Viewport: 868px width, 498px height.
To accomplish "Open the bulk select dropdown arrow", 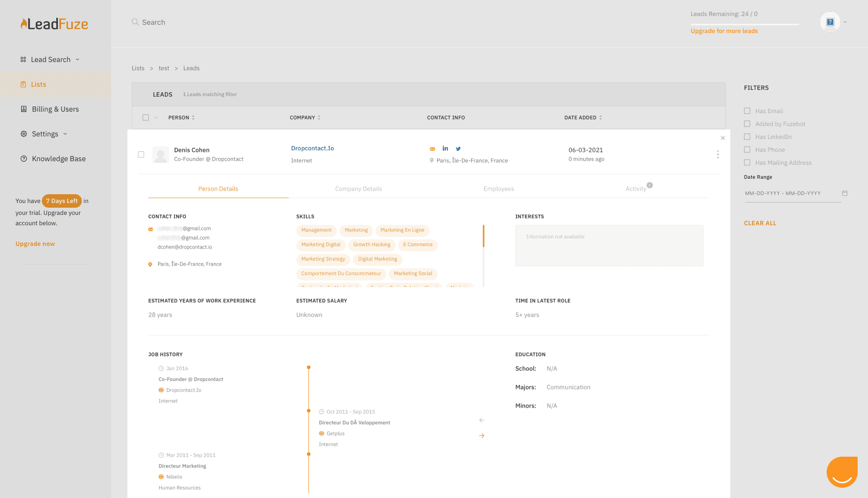I will 156,118.
